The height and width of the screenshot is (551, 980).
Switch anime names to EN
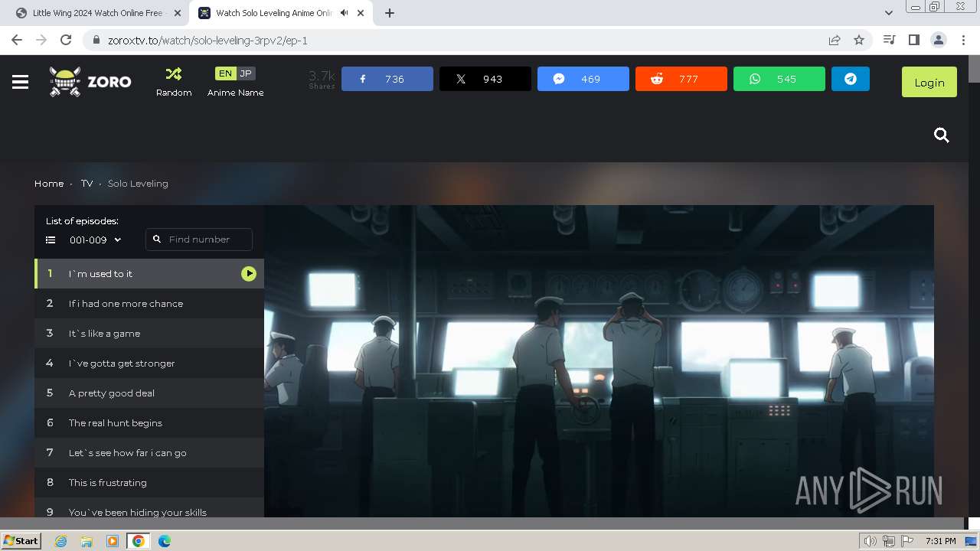pos(225,73)
